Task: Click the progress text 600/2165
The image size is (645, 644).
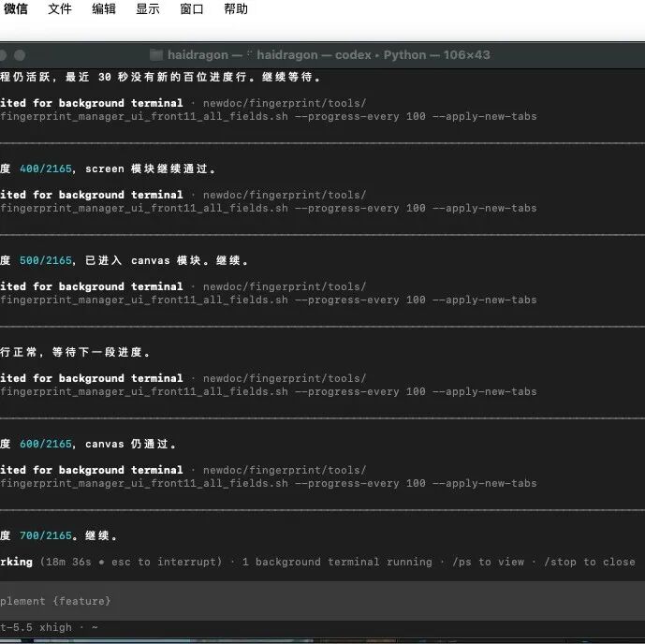Action: click(x=46, y=444)
